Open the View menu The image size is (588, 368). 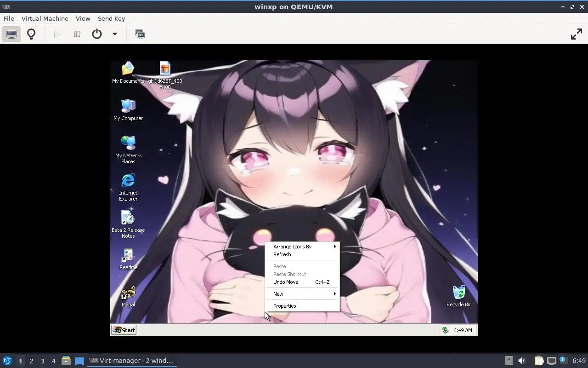[x=83, y=18]
